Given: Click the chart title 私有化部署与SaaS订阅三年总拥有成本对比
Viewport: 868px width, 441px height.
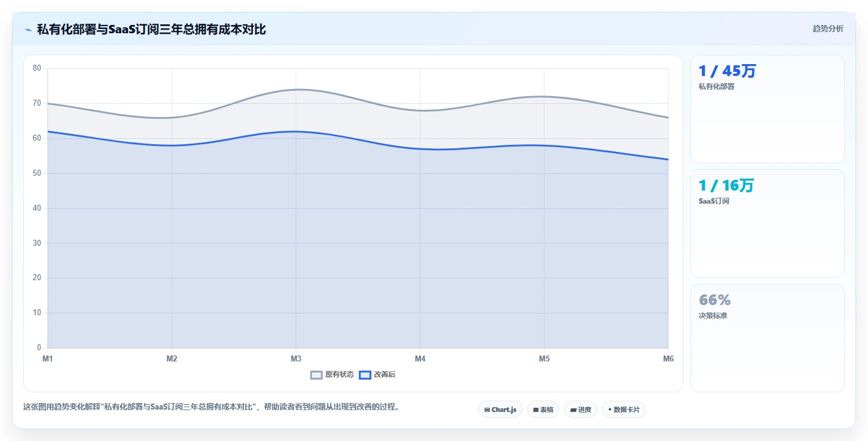Looking at the screenshot, I should click(151, 29).
